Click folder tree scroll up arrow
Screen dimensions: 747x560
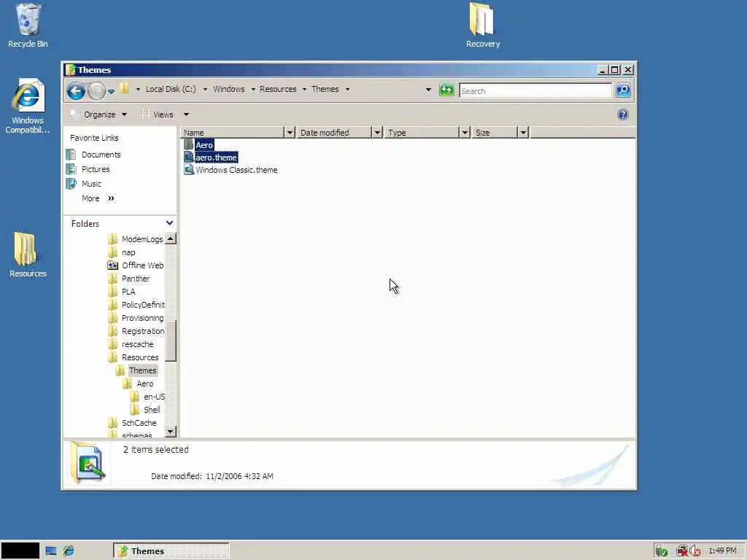[x=171, y=238]
